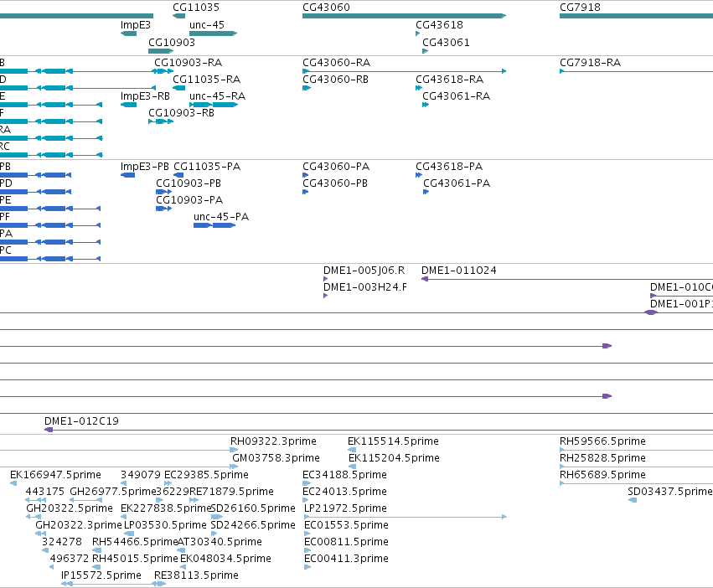This screenshot has width=713, height=588.
Task: Click transcript CG7918-RA
Action: click(590, 62)
